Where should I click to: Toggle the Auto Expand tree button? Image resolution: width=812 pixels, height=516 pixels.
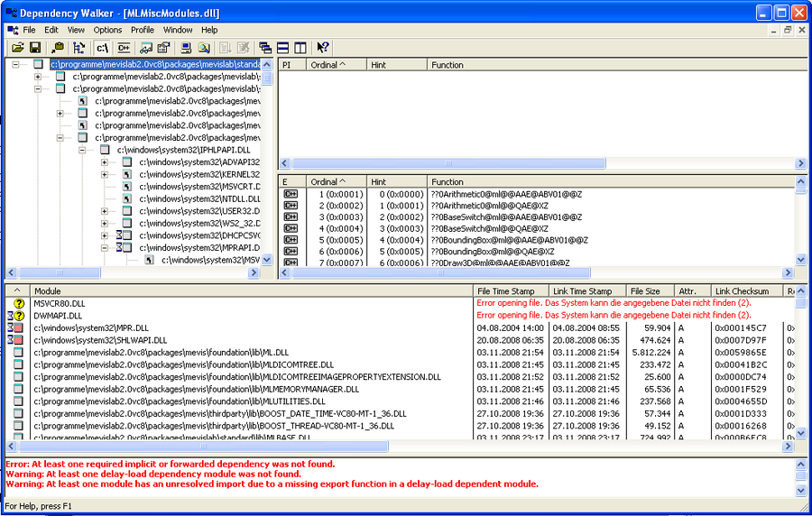pyautogui.click(x=79, y=48)
